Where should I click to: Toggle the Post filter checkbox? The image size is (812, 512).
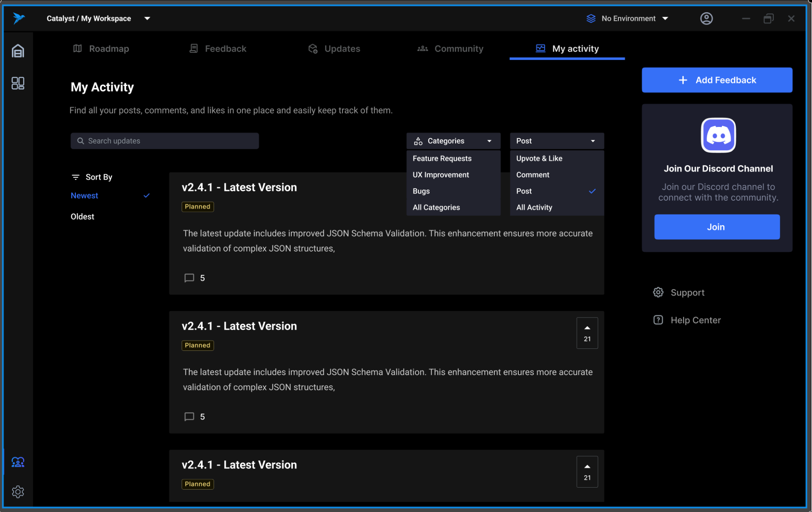click(556, 190)
